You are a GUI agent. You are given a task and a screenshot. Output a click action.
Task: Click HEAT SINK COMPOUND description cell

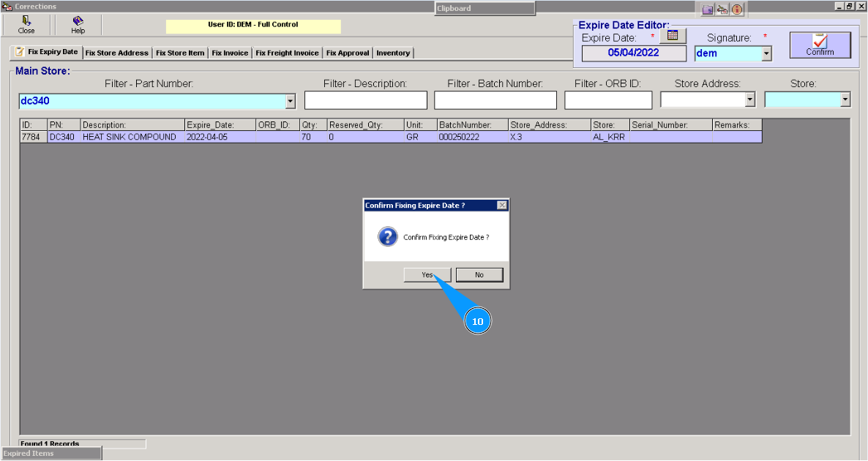click(x=133, y=137)
